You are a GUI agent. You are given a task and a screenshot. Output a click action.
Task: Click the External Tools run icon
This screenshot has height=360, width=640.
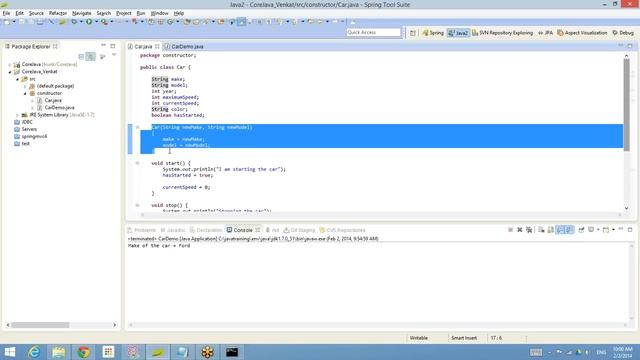pos(104,22)
